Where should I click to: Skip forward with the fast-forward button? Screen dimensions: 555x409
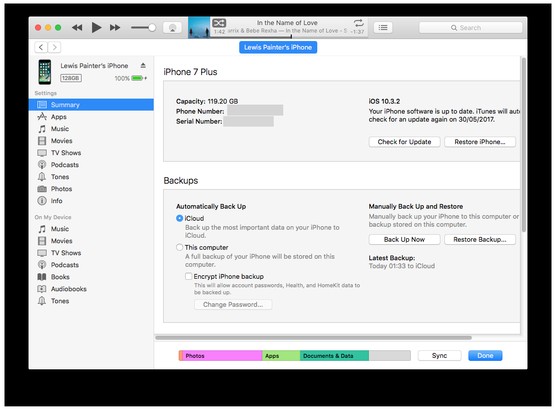115,28
